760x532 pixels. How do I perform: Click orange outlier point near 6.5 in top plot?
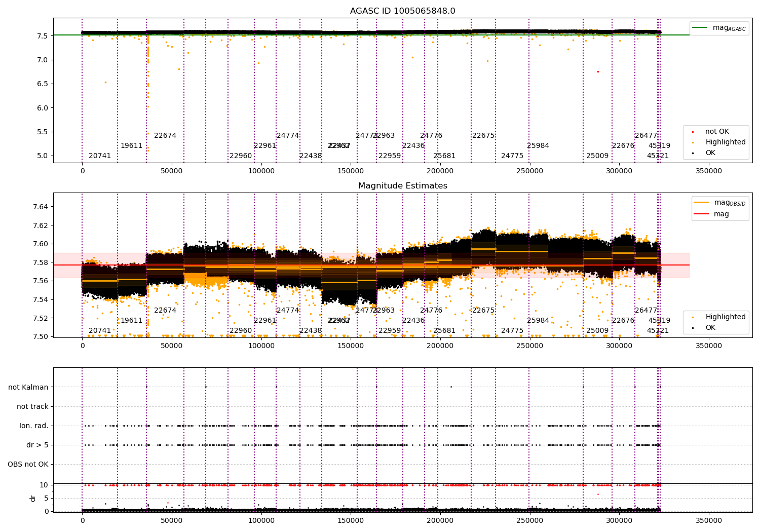[x=105, y=82]
